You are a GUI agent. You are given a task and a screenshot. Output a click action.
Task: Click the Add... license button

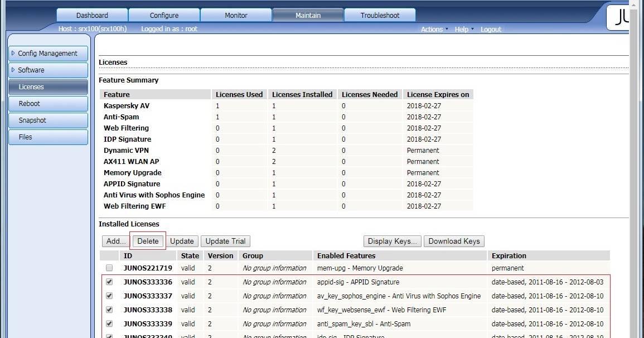point(116,241)
